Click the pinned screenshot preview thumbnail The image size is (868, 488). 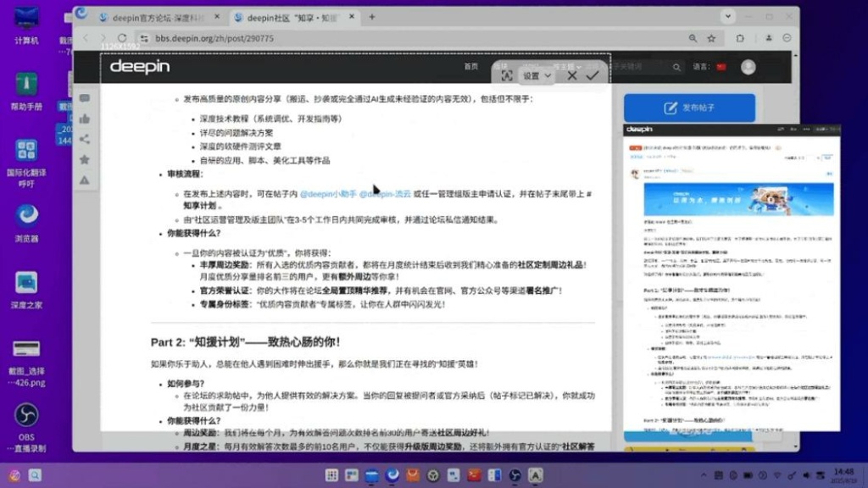point(732,278)
